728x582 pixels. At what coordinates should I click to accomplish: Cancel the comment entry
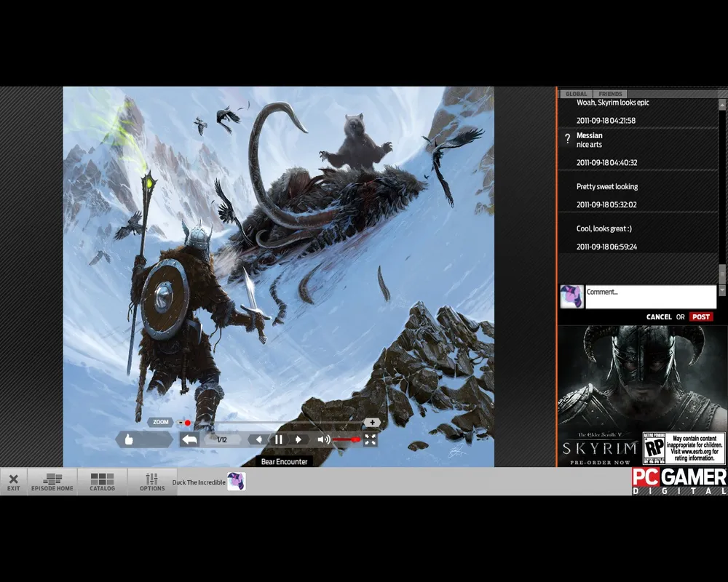659,316
